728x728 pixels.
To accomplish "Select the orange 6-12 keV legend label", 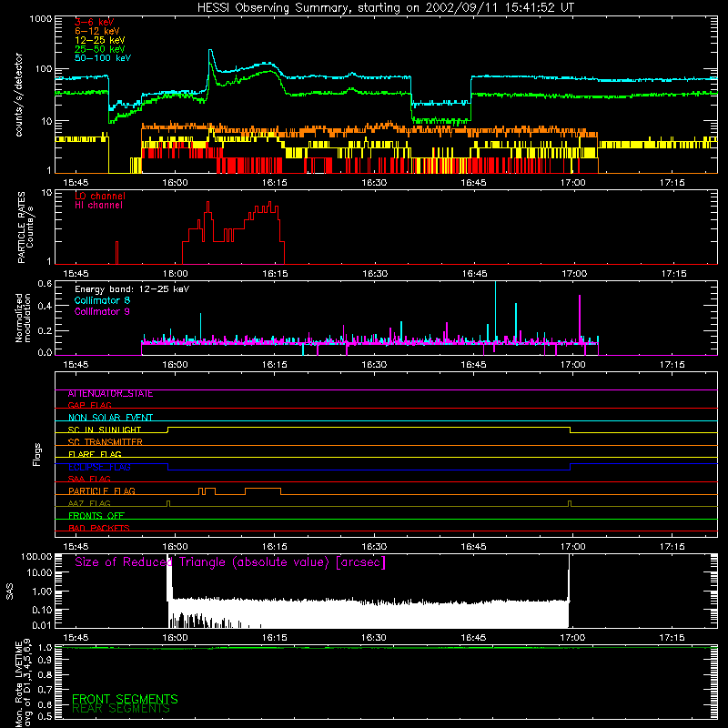I will click(96, 31).
